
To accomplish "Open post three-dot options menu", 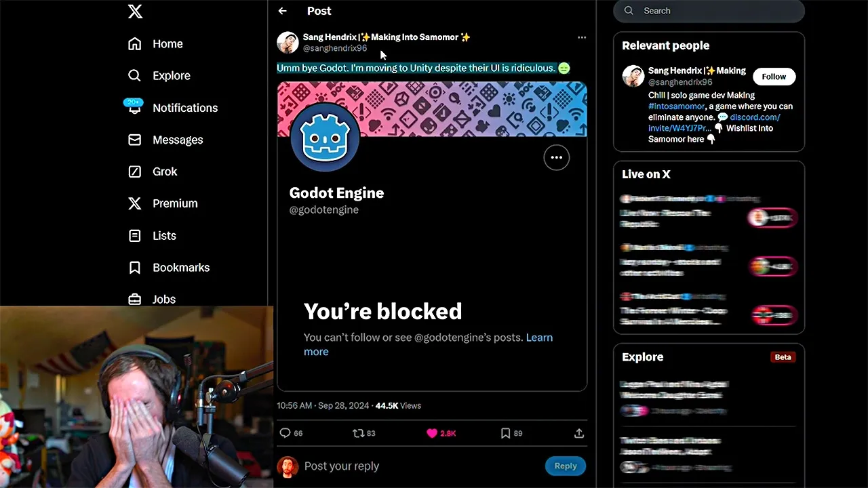I will coord(582,37).
